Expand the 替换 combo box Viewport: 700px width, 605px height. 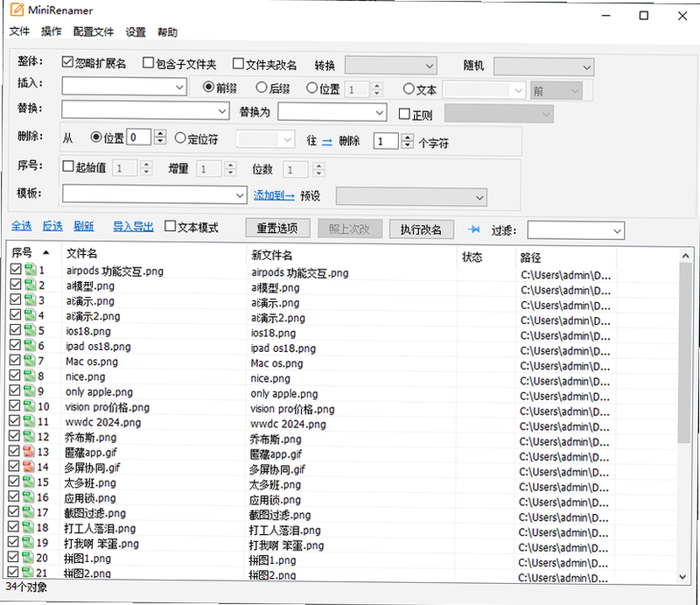[222, 111]
